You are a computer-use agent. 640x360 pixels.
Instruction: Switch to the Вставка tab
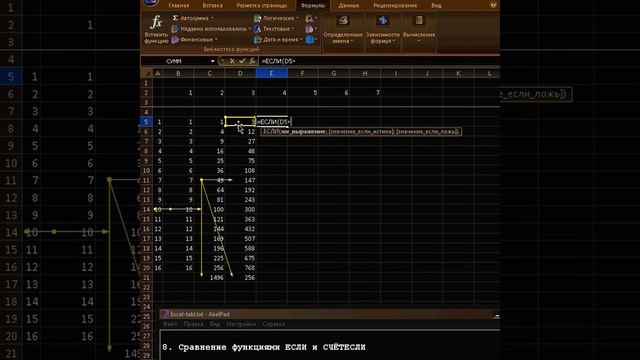[x=213, y=5]
